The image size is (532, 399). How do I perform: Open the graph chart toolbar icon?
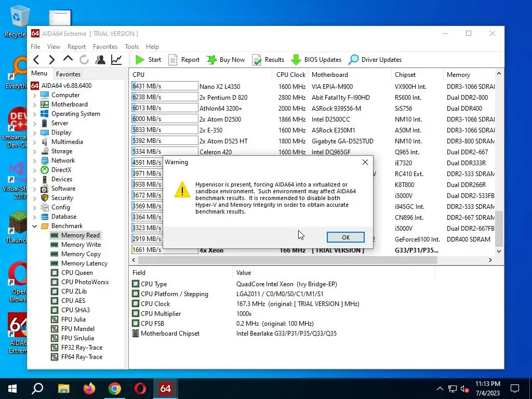tap(116, 60)
